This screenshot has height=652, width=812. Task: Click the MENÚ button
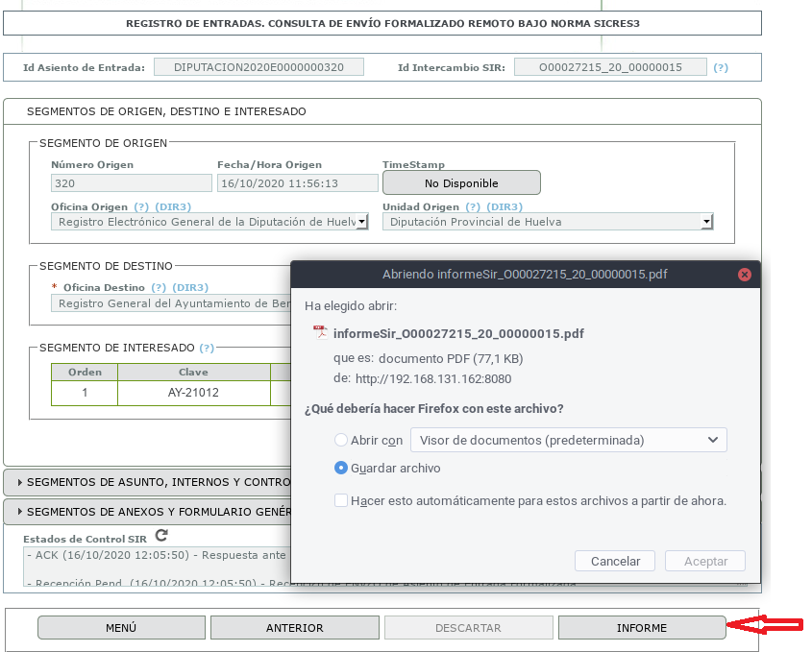click(121, 627)
